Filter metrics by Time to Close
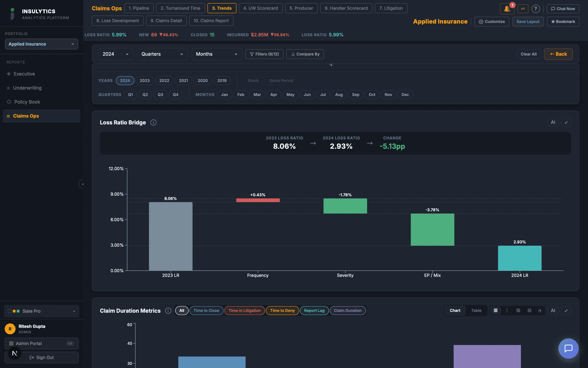Image resolution: width=588 pixels, height=368 pixels. [x=206, y=311]
